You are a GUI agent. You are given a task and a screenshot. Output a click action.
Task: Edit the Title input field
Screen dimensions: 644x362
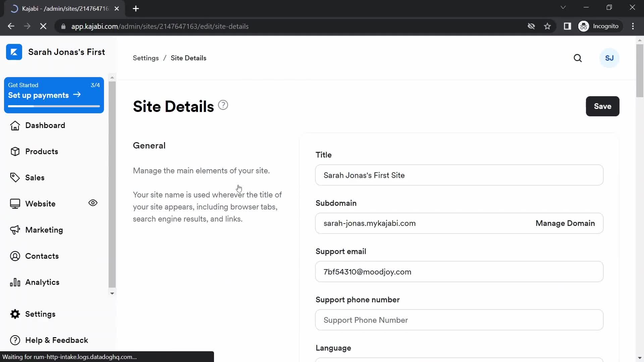point(459,175)
